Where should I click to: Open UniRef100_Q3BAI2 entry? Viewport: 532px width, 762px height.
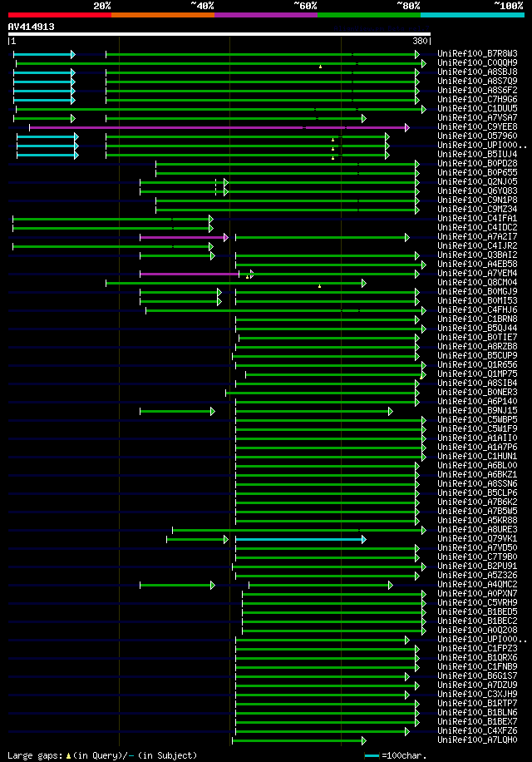477,255
